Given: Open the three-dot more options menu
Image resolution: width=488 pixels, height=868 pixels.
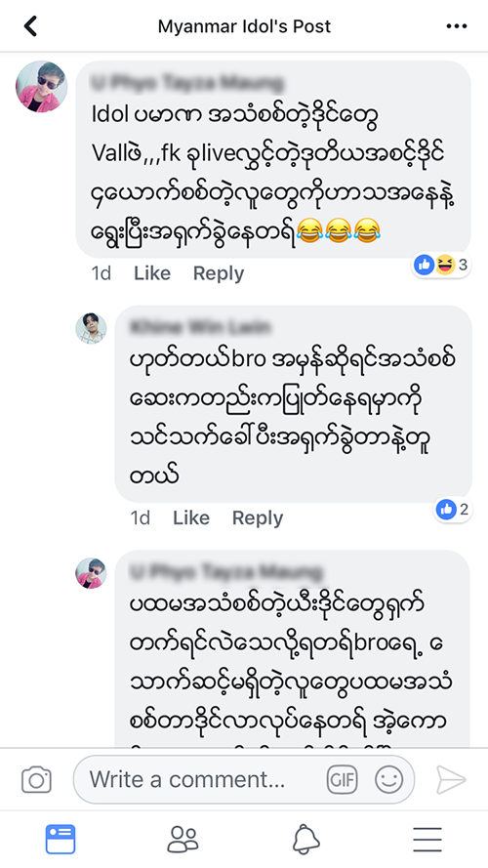Looking at the screenshot, I should 457,26.
